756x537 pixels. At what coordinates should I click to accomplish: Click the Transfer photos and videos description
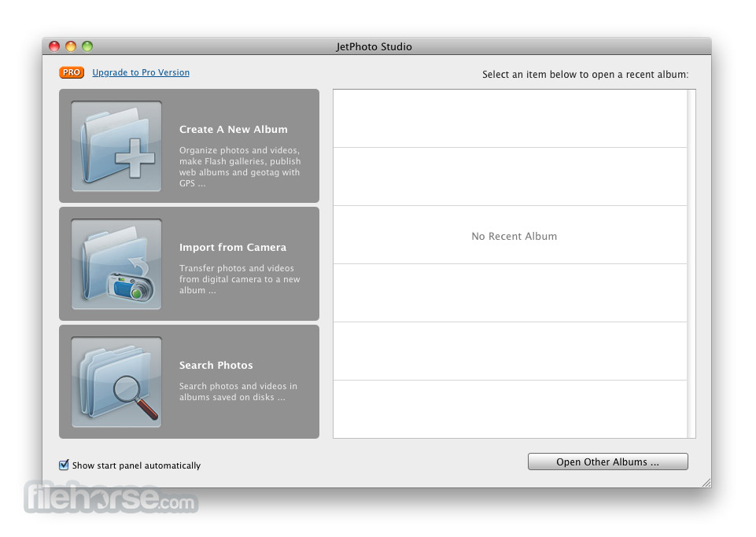pos(240,279)
